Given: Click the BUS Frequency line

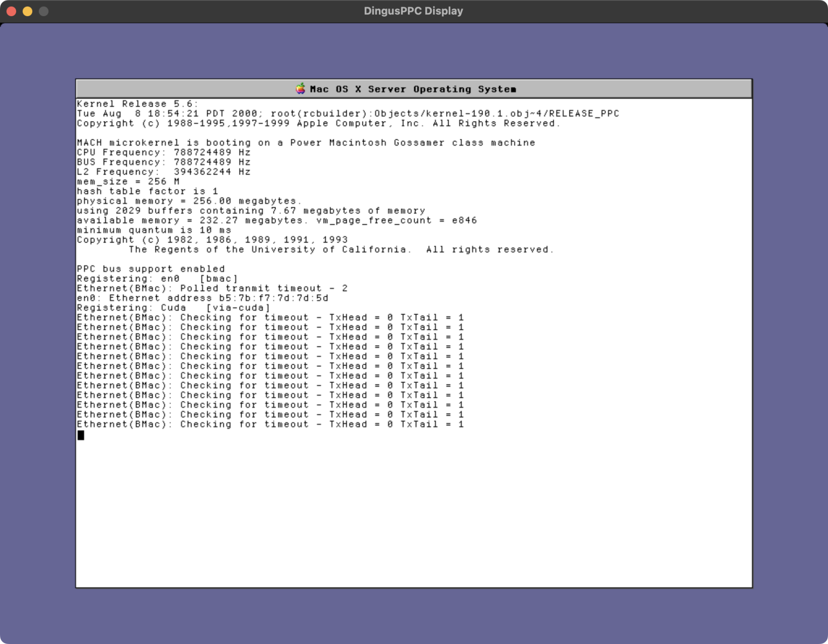Looking at the screenshot, I should (x=164, y=162).
